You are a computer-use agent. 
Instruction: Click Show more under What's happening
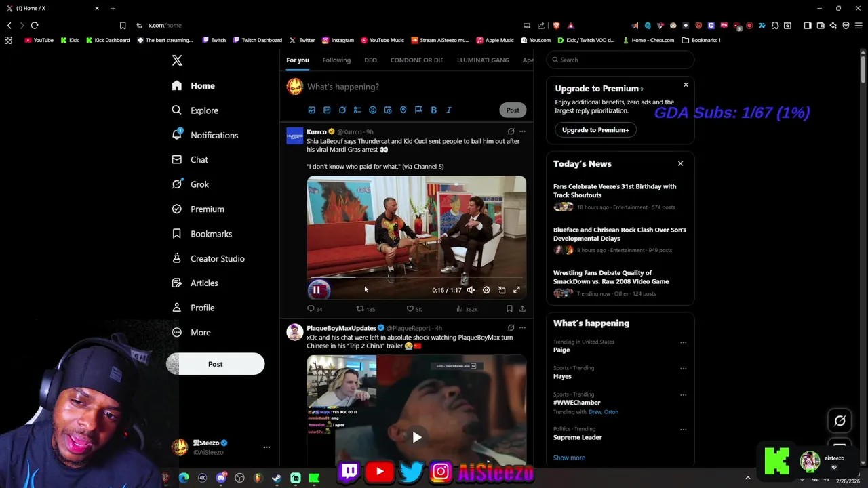[x=569, y=457]
